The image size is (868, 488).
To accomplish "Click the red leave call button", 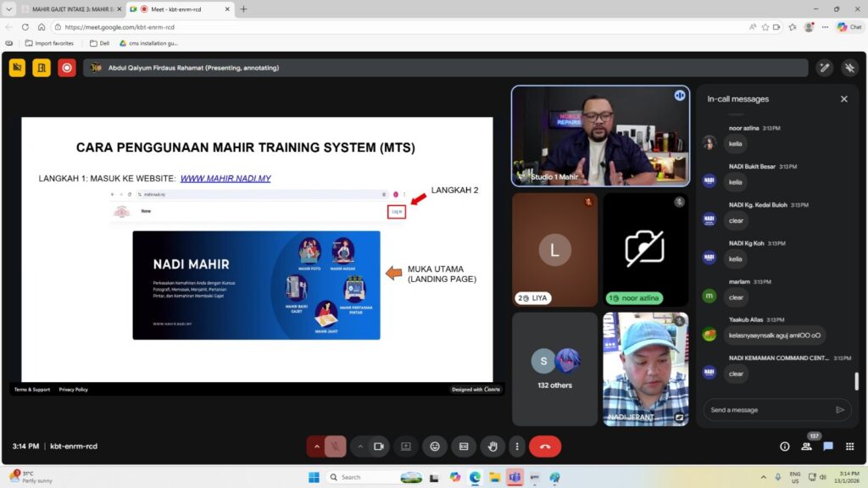I will pos(544,446).
